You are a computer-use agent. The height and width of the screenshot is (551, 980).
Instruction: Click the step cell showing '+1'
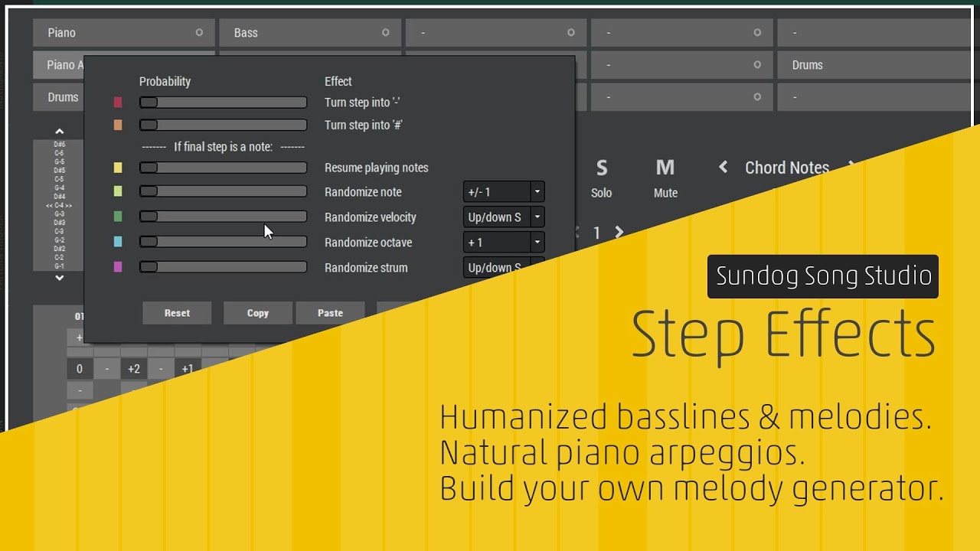[188, 369]
